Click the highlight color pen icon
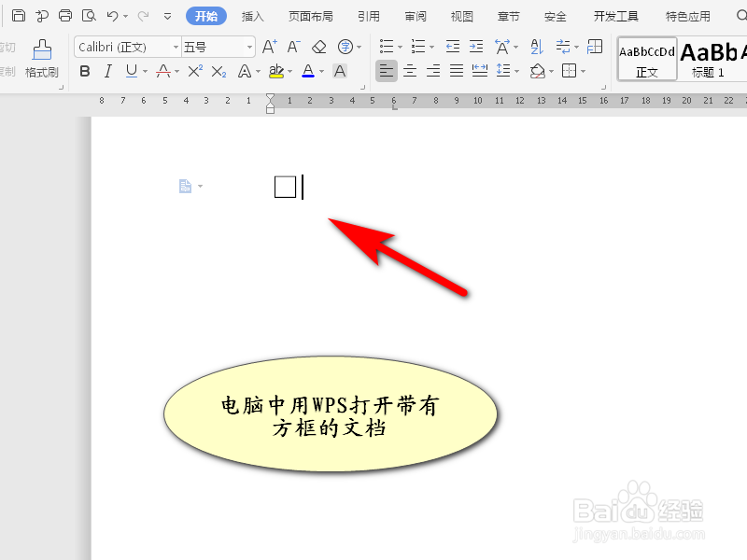The image size is (747, 560). click(x=276, y=72)
